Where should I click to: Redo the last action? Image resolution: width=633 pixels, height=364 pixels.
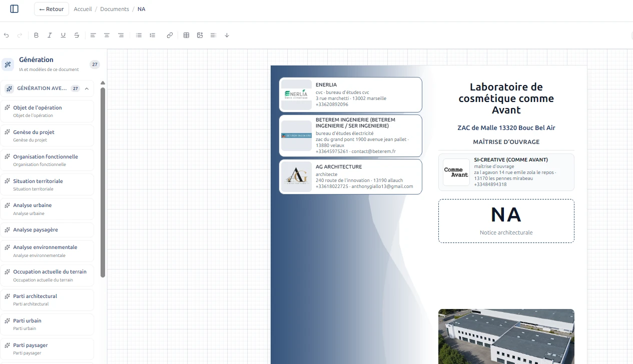pos(20,35)
